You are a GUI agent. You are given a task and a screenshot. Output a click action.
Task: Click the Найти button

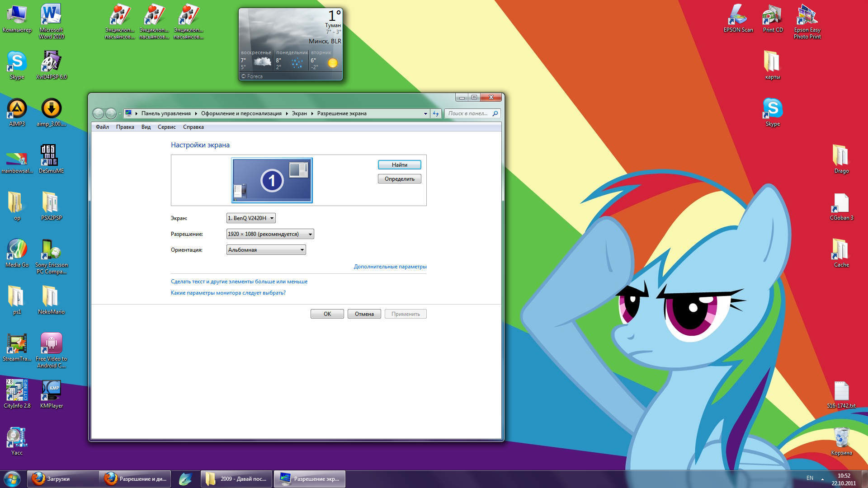tap(399, 165)
